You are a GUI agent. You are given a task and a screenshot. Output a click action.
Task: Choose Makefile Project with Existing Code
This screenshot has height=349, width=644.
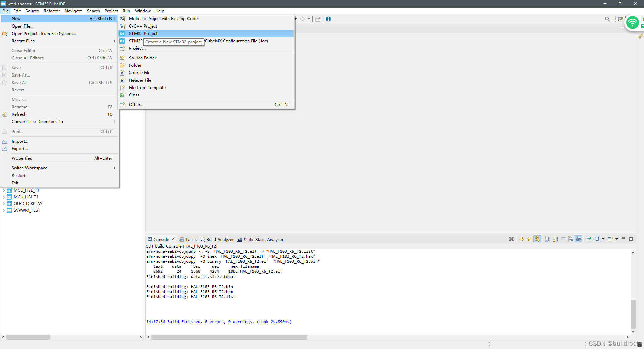click(x=206, y=19)
